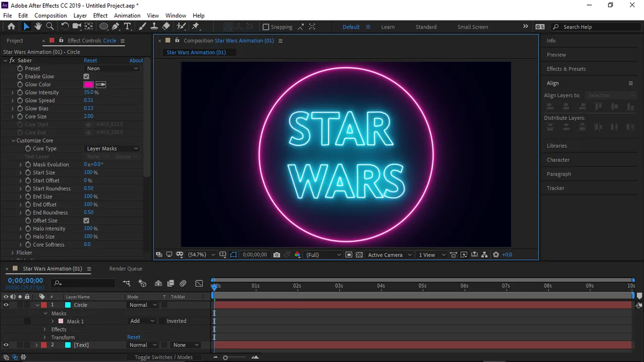Image resolution: width=644 pixels, height=362 pixels.
Task: Expand the Glow Intensity property
Action: tap(13, 93)
